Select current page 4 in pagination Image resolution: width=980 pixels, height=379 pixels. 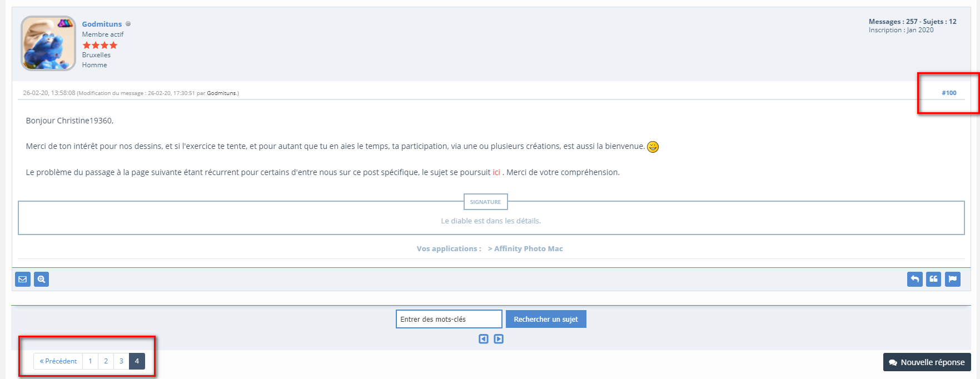tap(137, 361)
